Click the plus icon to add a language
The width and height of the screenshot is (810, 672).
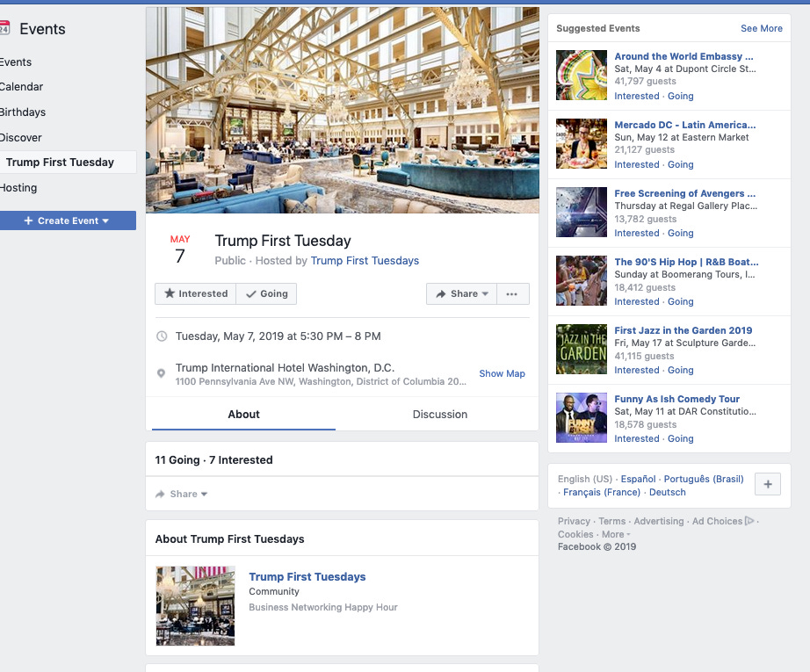pyautogui.click(x=768, y=484)
